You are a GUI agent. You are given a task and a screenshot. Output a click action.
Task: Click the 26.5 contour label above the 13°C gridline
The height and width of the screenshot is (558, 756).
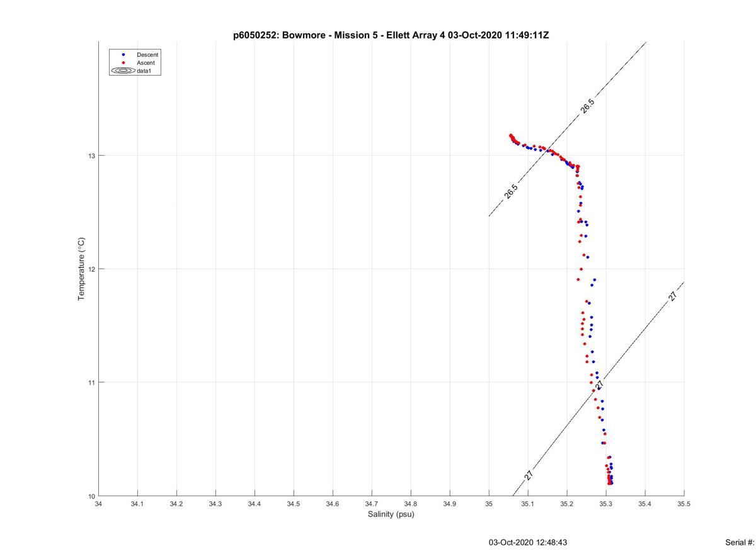(x=588, y=107)
